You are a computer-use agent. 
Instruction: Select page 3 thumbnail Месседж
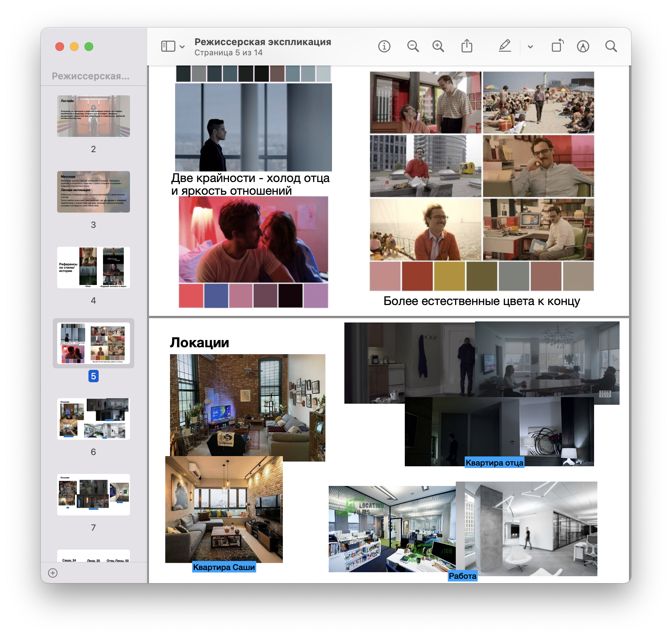coord(94,192)
